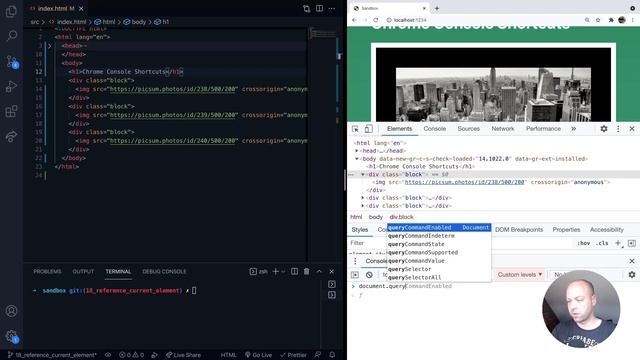
Task: Show the console sidebar
Action: coord(355,275)
